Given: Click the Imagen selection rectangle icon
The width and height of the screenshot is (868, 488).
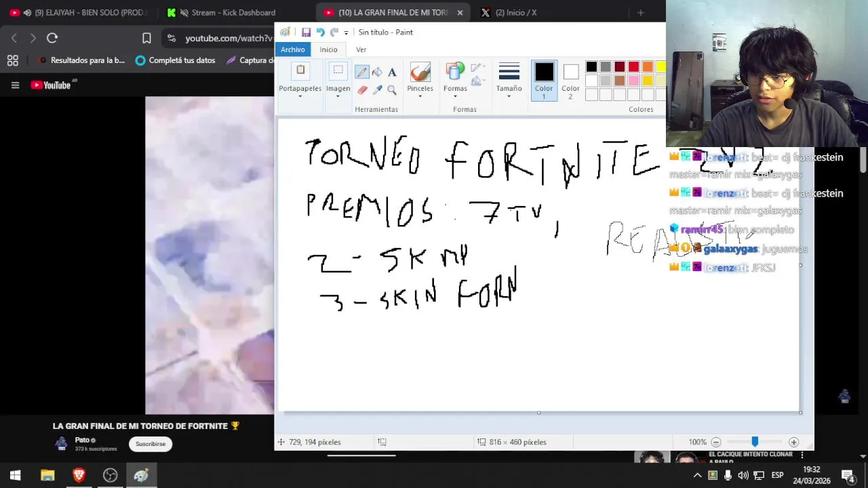Looking at the screenshot, I should 338,70.
